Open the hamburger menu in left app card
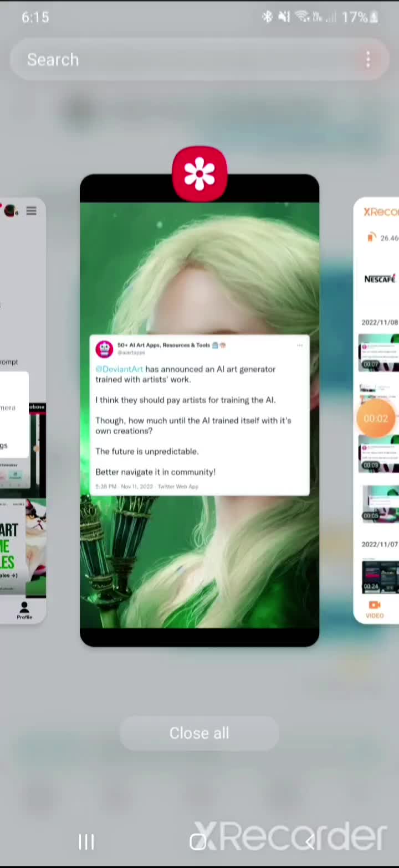The height and width of the screenshot is (868, 399). [31, 211]
